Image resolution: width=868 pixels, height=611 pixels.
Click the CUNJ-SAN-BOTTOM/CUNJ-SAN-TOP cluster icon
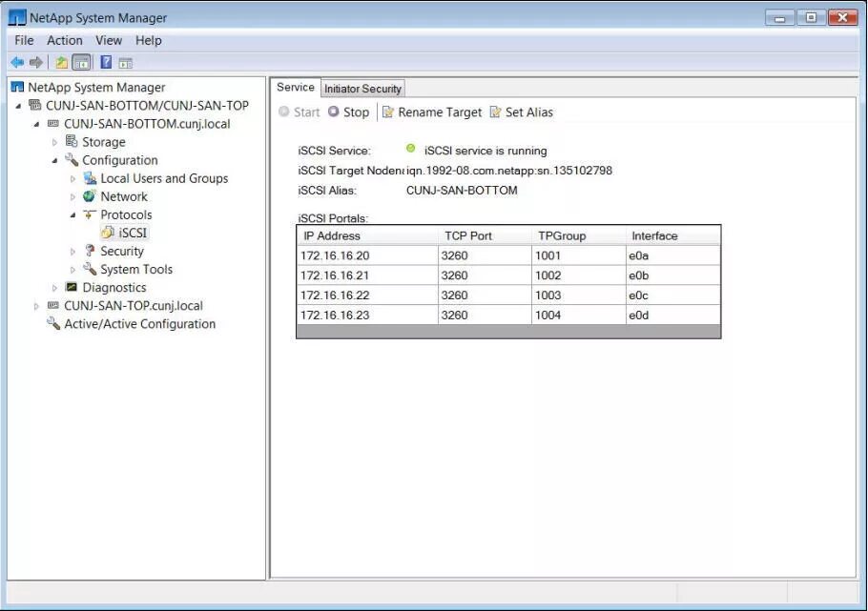(35, 105)
